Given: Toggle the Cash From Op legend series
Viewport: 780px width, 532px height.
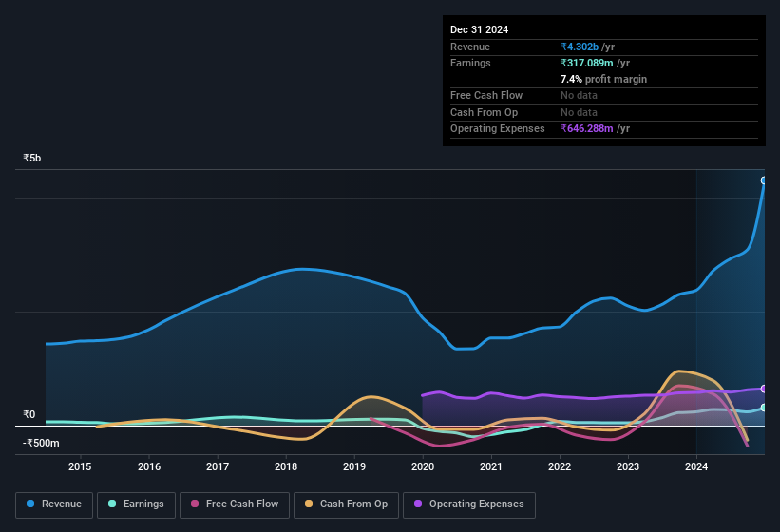Looking at the screenshot, I should [x=346, y=504].
